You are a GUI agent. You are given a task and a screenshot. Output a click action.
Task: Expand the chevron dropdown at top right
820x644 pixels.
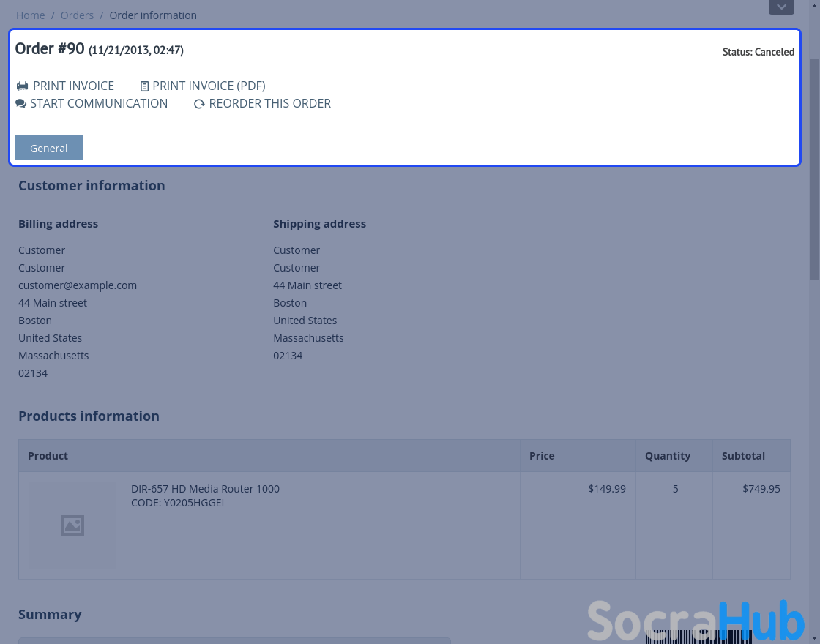[x=781, y=7]
